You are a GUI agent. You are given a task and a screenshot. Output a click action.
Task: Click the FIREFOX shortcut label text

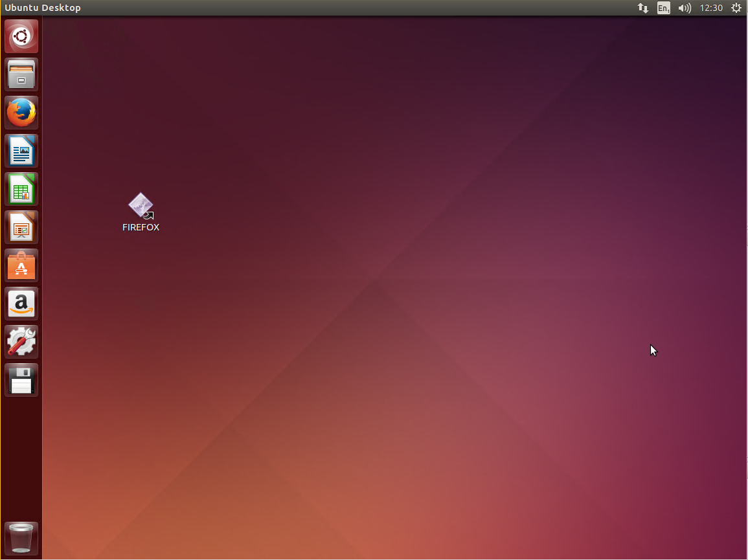coord(141,227)
